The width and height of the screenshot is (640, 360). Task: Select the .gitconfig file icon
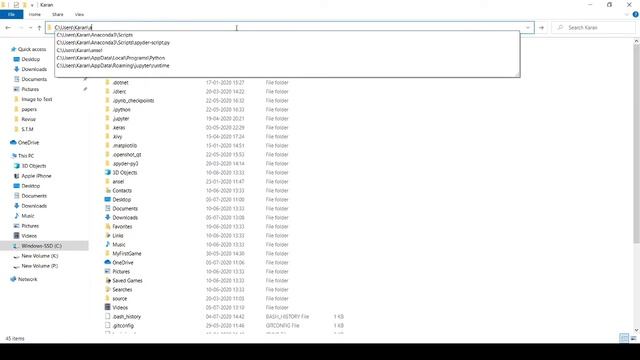point(108,325)
